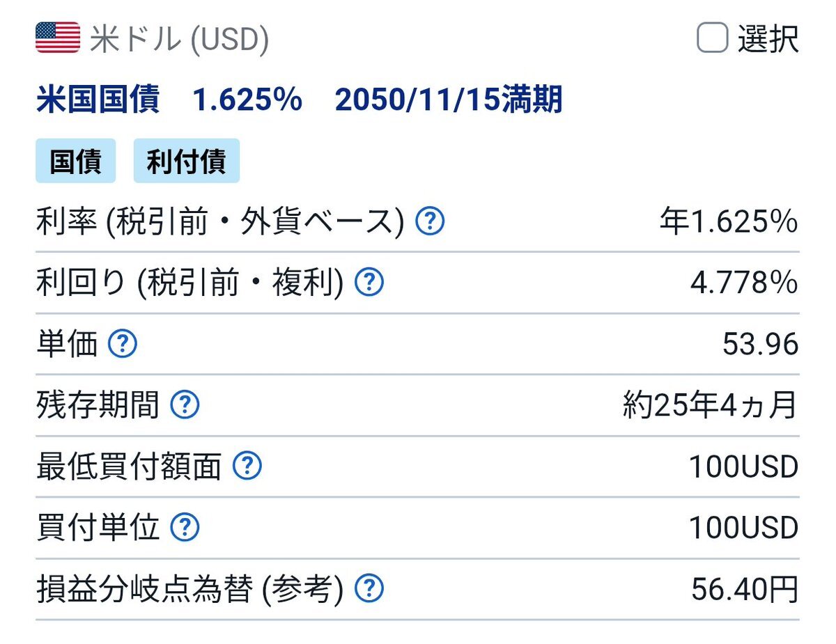Show help for 損益分岐点為替 (参考)

pos(369,589)
